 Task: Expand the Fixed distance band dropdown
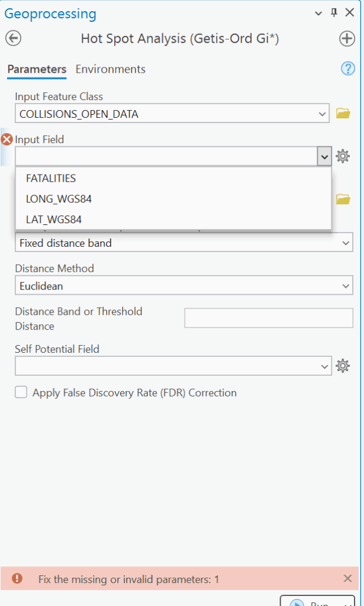click(346, 243)
